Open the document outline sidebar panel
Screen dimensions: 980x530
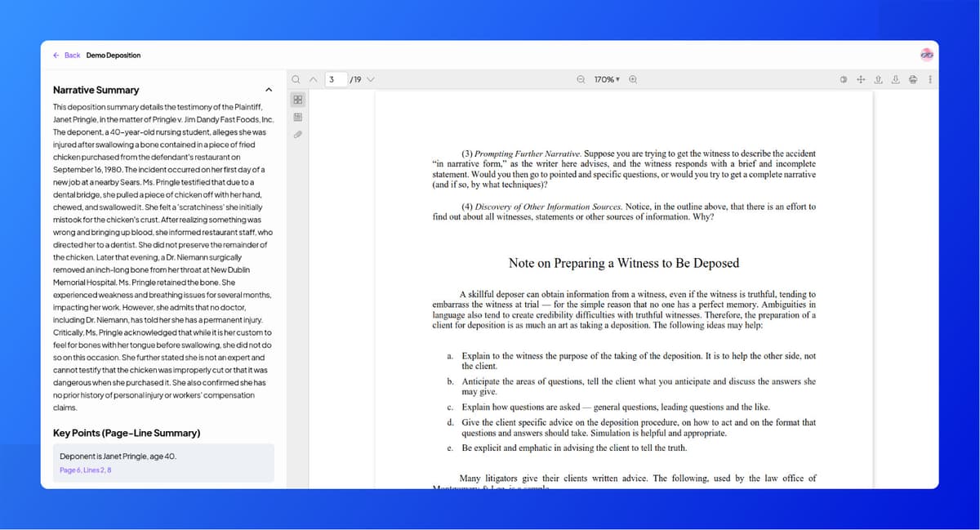297,117
